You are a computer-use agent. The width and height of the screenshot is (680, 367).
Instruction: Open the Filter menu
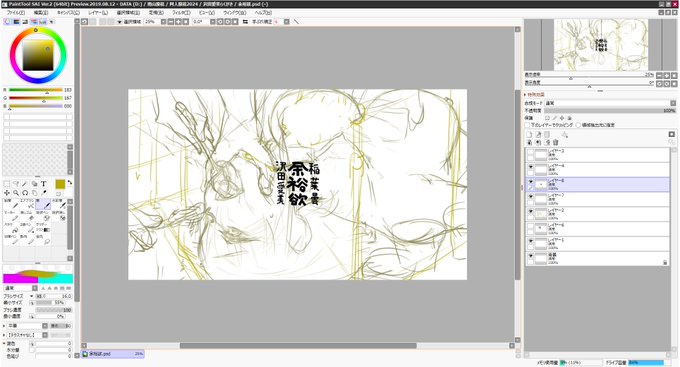click(x=181, y=13)
